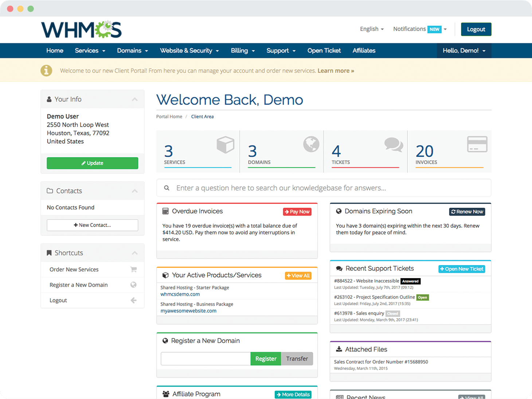Click the 3 Services stat count
The height and width of the screenshot is (399, 532).
pos(168,151)
